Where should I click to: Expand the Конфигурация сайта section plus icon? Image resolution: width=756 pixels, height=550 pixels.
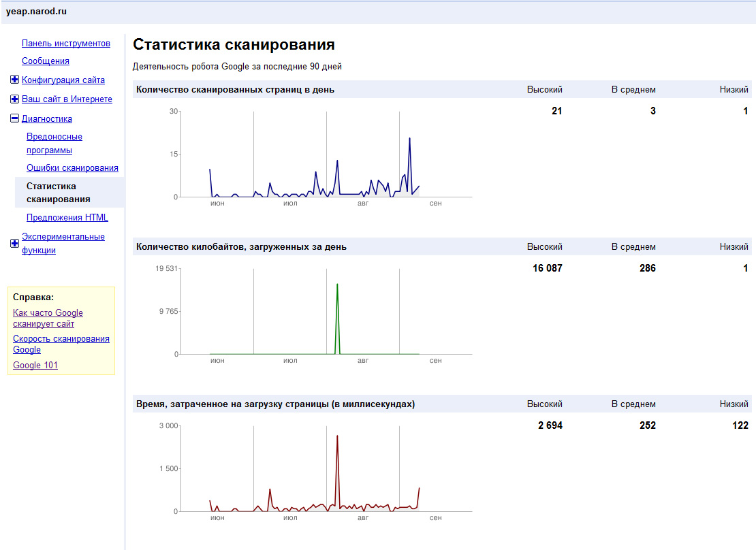(x=15, y=80)
